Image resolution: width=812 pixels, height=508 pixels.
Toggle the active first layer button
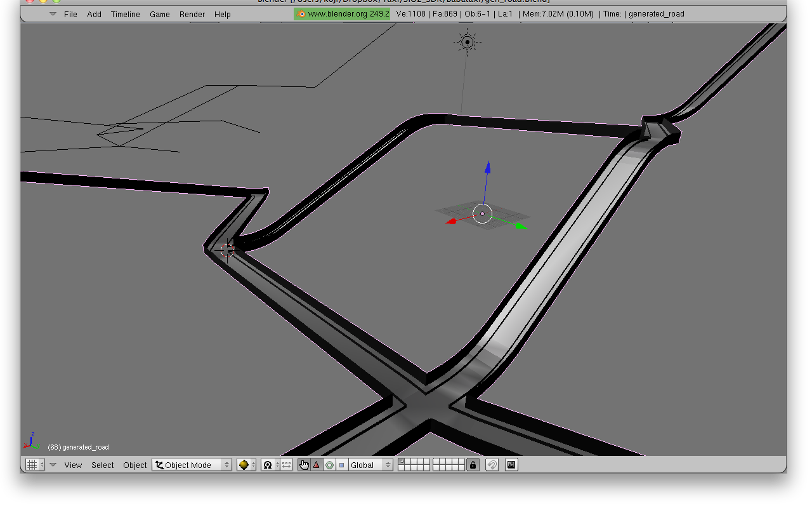click(x=402, y=462)
